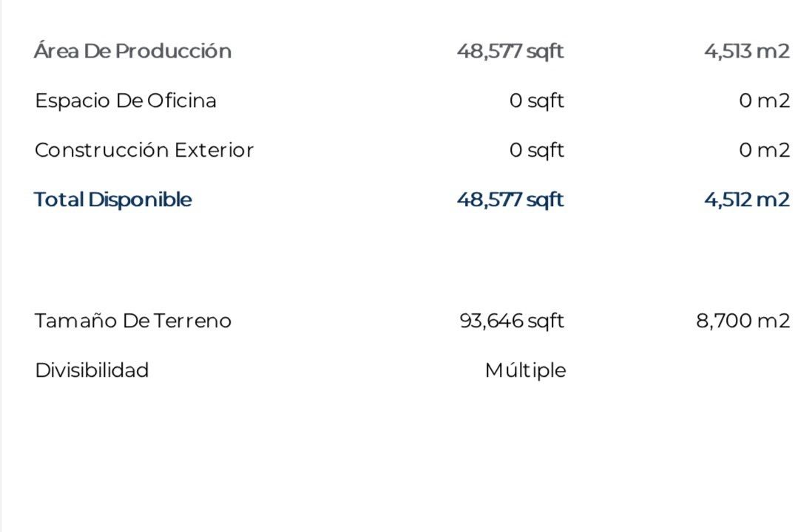812x532 pixels.
Task: Click the bold 4,512 m2 total
Action: 746,199
